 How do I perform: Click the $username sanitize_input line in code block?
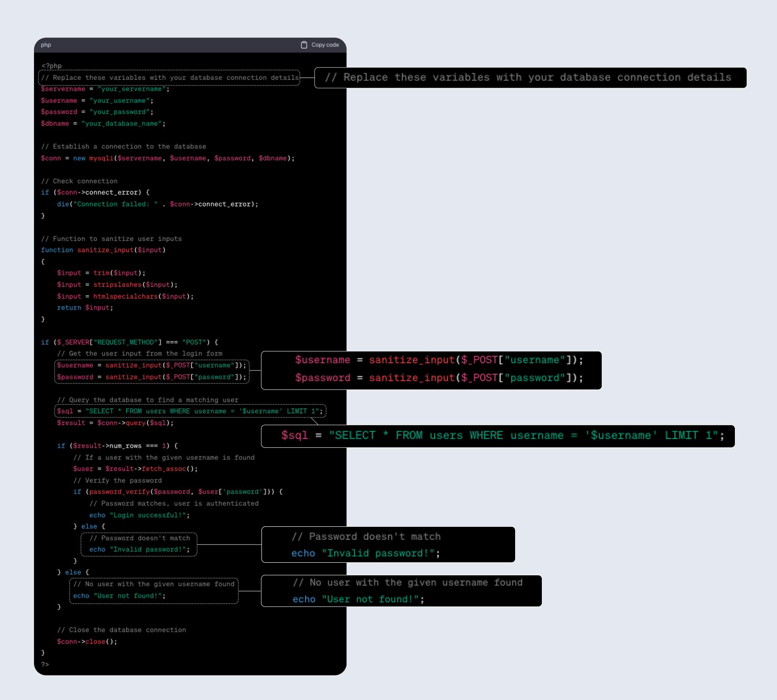click(x=151, y=366)
